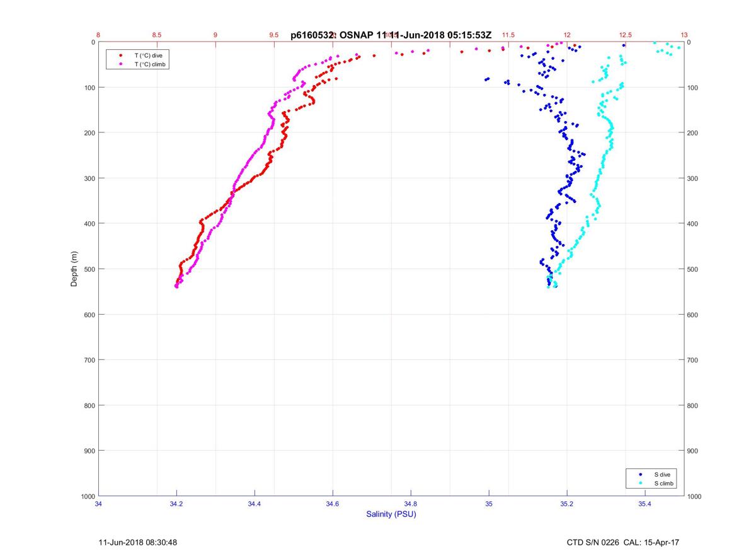Click the plot title p6160532 OSNAP
Image resolution: width=756 pixels, height=558 pixels.
coord(391,35)
